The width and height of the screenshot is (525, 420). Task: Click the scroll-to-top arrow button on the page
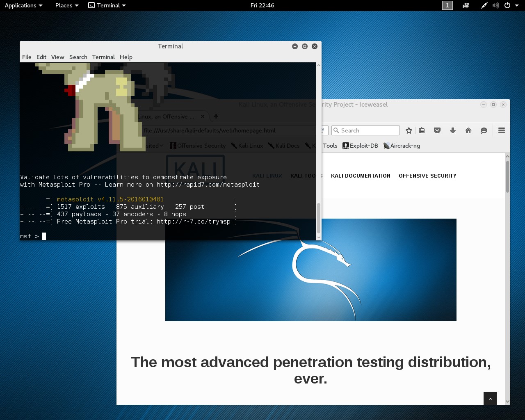click(490, 398)
